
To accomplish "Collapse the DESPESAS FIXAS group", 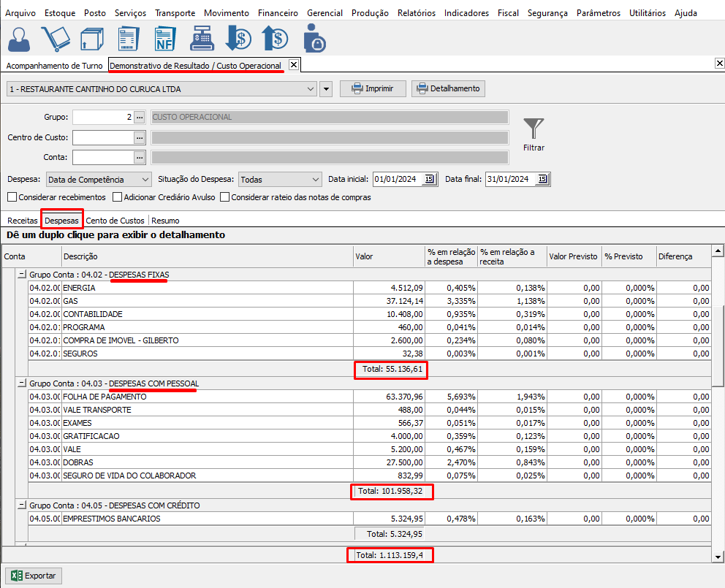I will [x=21, y=275].
